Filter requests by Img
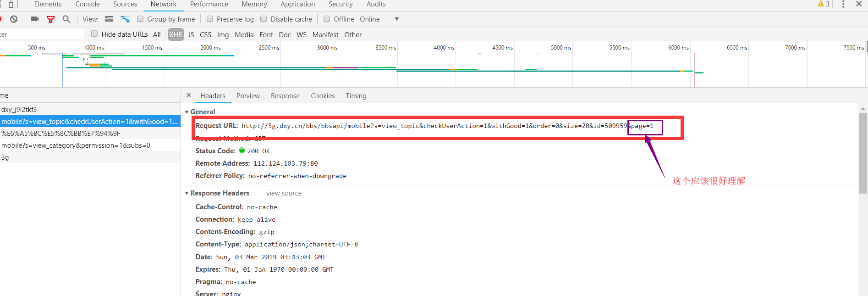This screenshot has height=296, width=868. [x=223, y=35]
